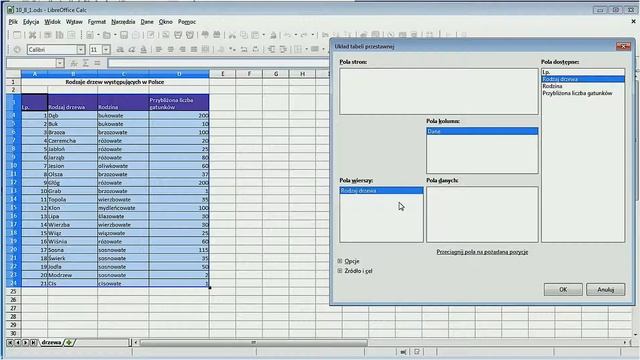
Task: Toggle Align Right
Action: point(182,50)
